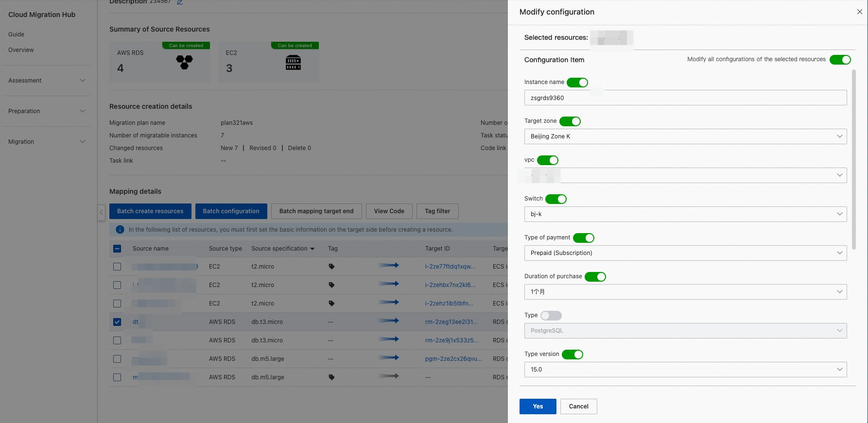Open target ID link pgm-2ze2cx26qvu...
The height and width of the screenshot is (423, 868).
coord(453,359)
